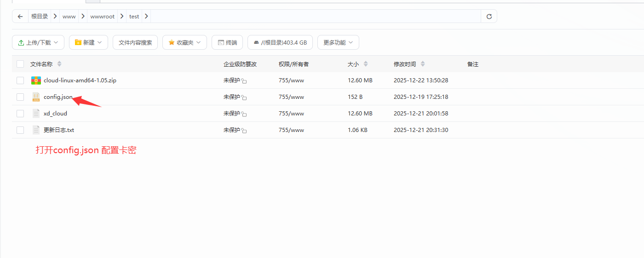Refresh the file list with reload icon
The image size is (644, 258).
tap(489, 17)
